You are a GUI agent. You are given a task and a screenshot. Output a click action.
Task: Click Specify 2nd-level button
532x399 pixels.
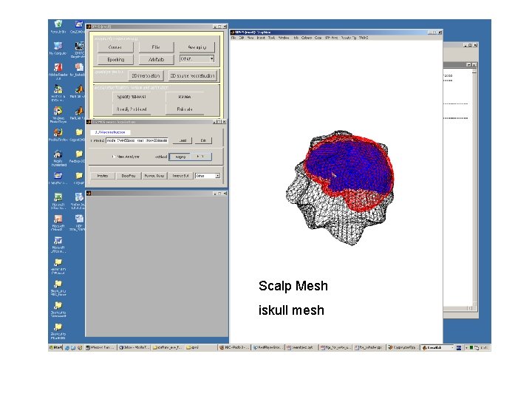[132, 109]
